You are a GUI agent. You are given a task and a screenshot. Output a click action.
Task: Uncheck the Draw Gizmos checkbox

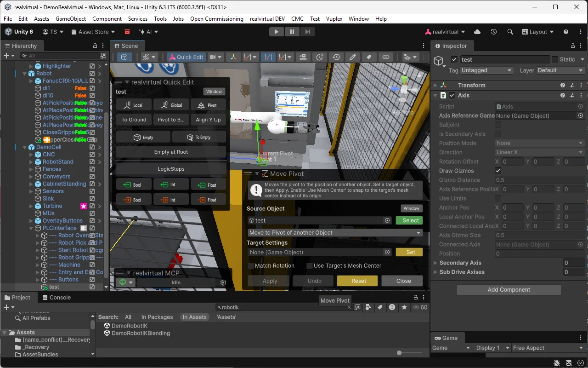(x=498, y=171)
